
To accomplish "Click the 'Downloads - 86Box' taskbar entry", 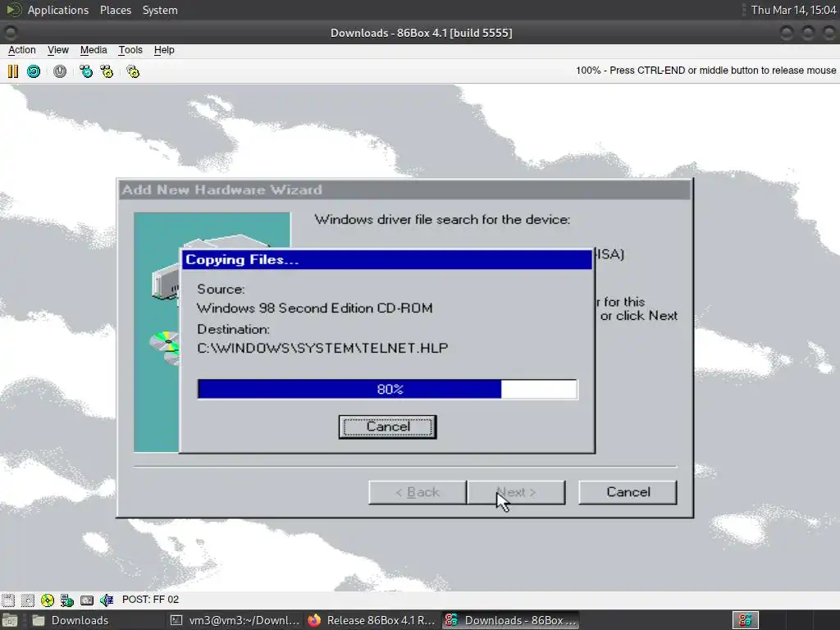I will pos(510,620).
